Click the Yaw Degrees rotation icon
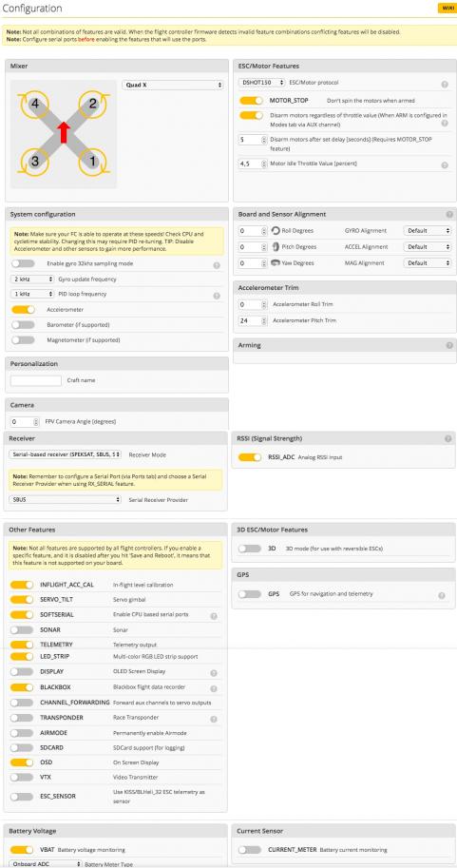 pyautogui.click(x=276, y=263)
